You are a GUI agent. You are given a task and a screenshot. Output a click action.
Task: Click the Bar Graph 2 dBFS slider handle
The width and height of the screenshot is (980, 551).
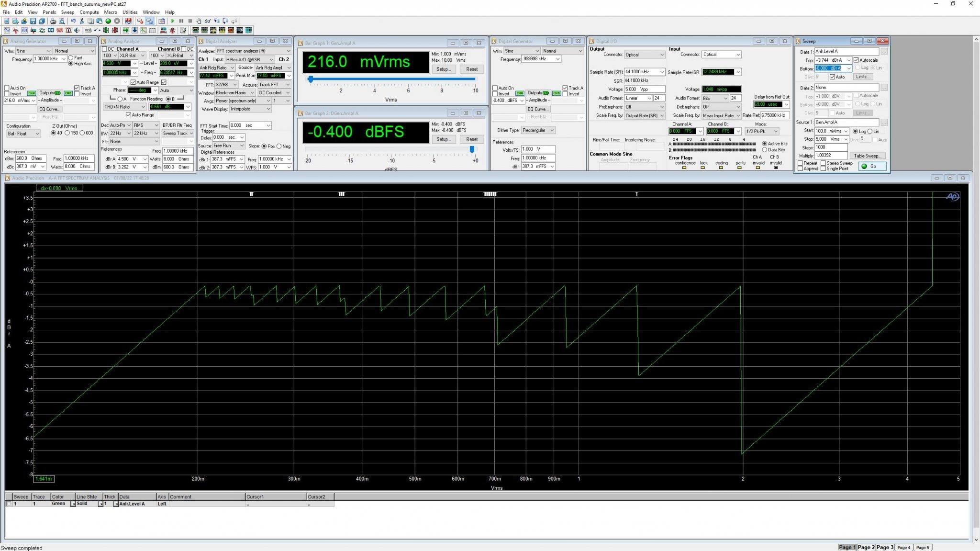pyautogui.click(x=472, y=149)
